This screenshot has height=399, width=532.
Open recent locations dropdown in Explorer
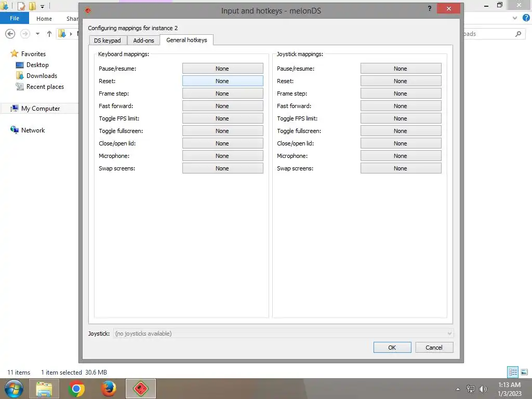point(37,34)
